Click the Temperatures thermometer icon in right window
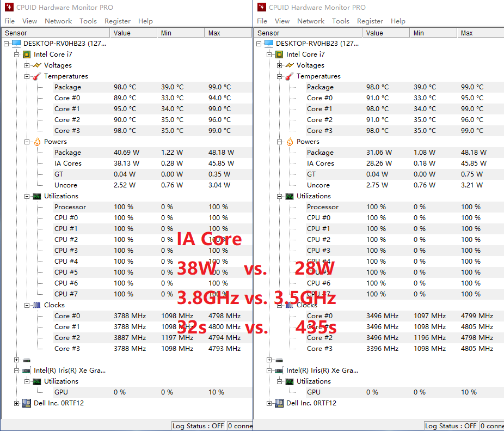The width and height of the screenshot is (504, 431). click(x=290, y=76)
